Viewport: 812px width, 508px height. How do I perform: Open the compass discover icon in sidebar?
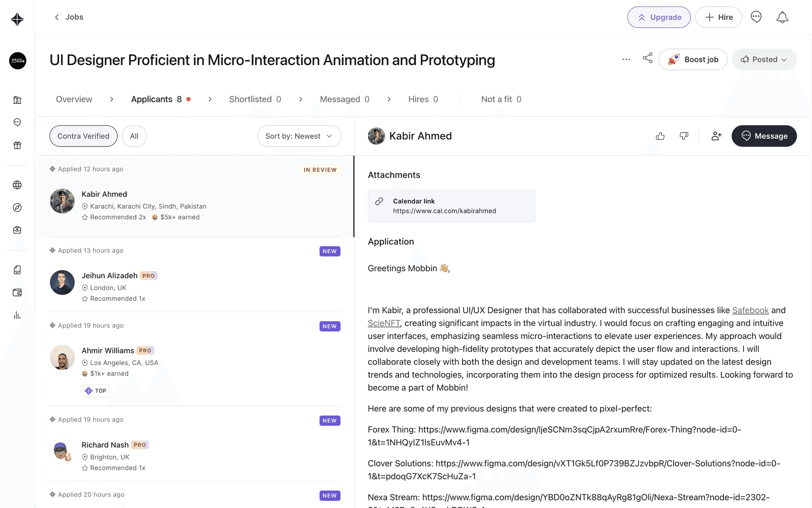click(x=17, y=207)
